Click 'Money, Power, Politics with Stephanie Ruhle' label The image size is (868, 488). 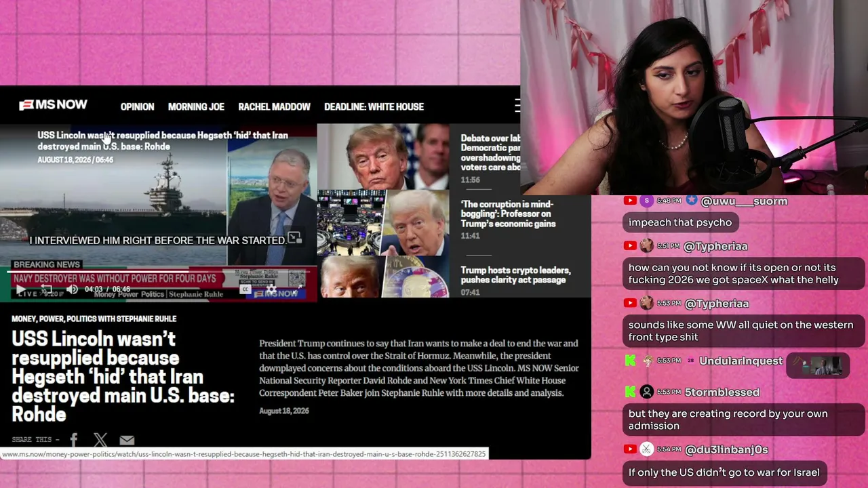[x=94, y=319]
